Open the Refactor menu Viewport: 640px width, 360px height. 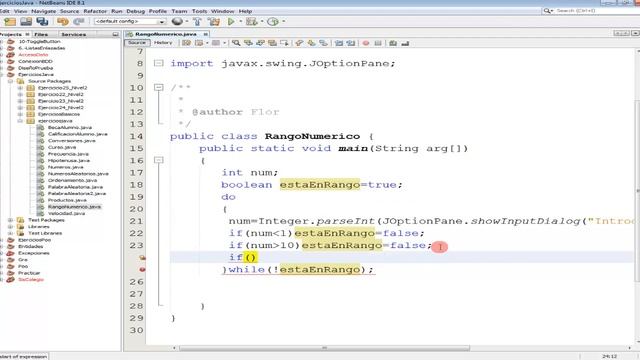[x=95, y=11]
